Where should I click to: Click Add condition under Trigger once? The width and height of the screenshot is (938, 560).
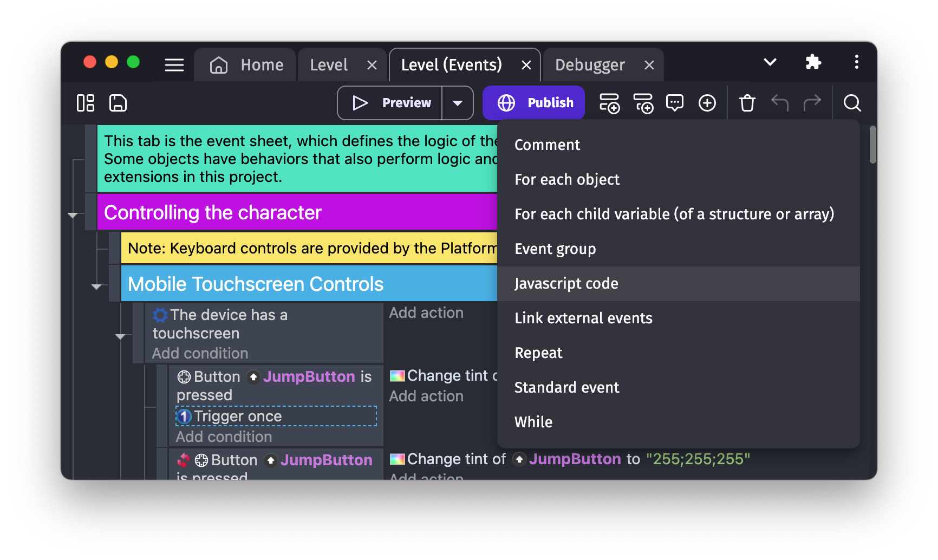[x=224, y=437]
